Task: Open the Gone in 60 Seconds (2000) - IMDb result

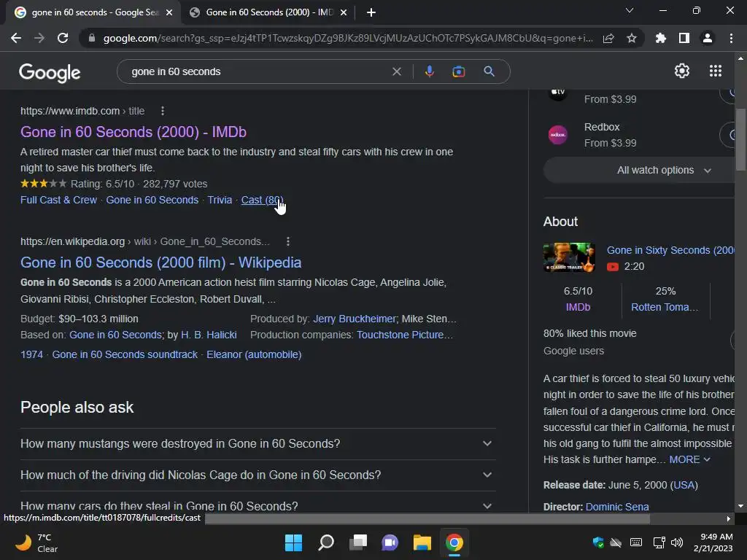Action: [x=133, y=132]
